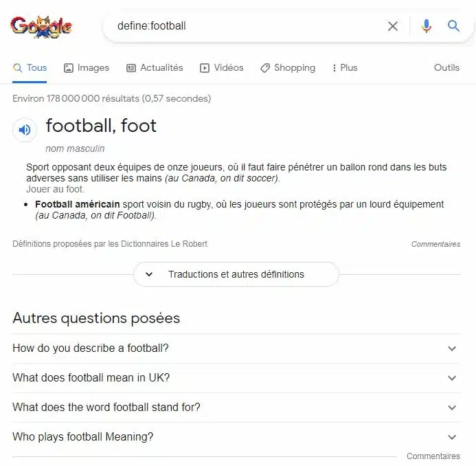The image size is (476, 466).
Task: Select the Shopping tab
Action: 288,68
